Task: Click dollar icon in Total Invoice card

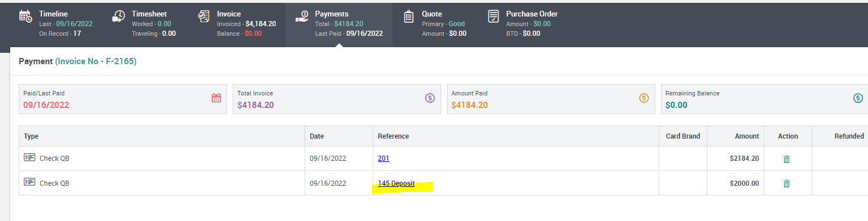Action: (x=430, y=98)
